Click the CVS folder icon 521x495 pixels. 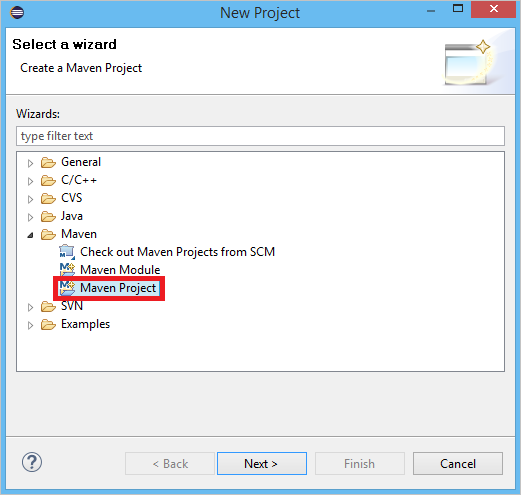tap(48, 199)
